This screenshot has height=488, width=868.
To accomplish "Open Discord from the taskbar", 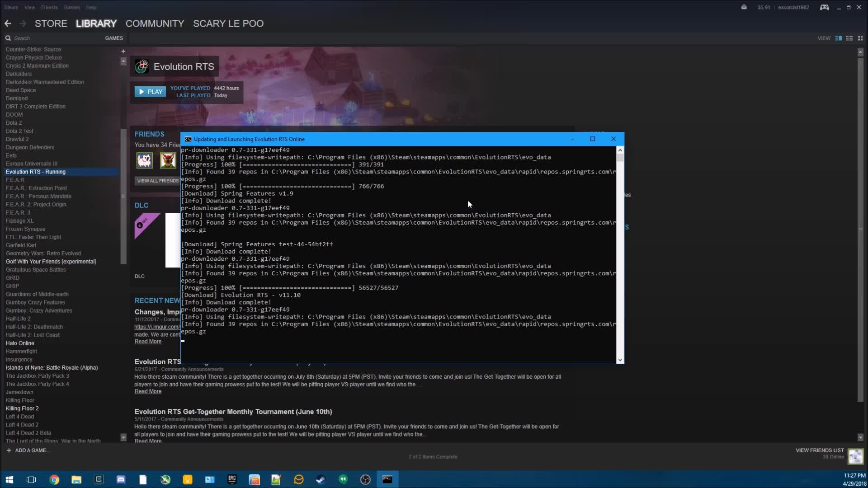I will pyautogui.click(x=121, y=479).
